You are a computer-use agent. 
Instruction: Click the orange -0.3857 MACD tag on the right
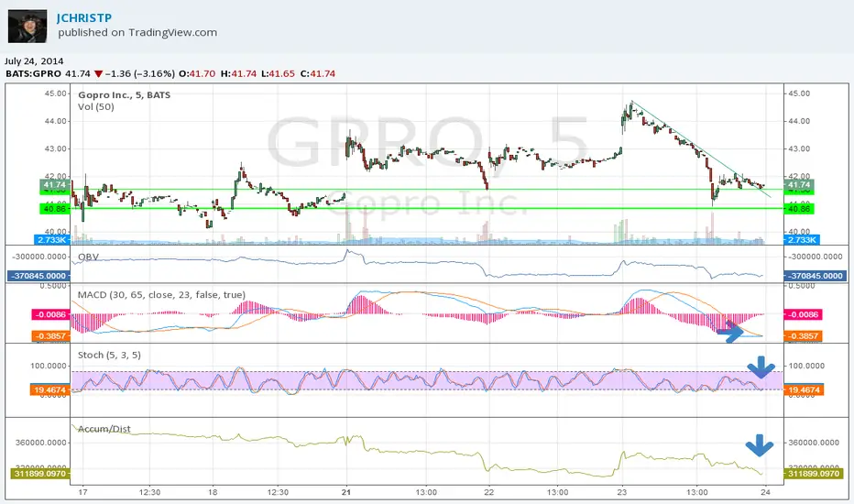click(803, 336)
